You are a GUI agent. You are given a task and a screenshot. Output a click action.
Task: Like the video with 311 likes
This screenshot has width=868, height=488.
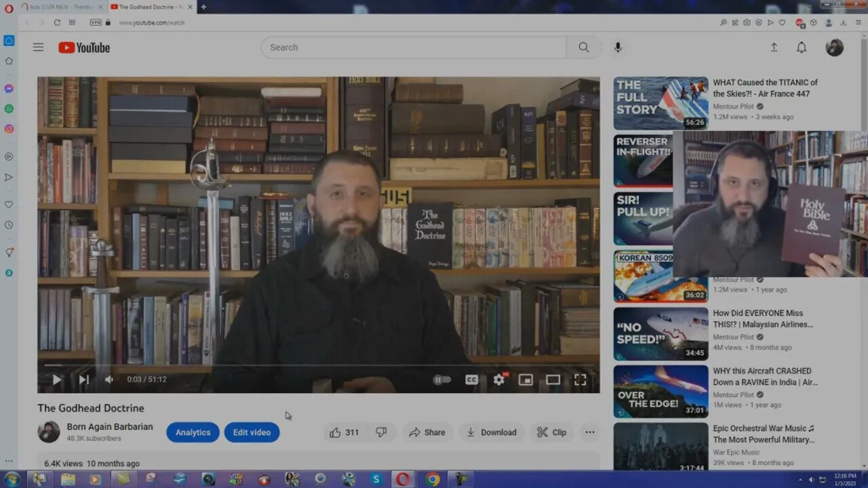pyautogui.click(x=344, y=432)
